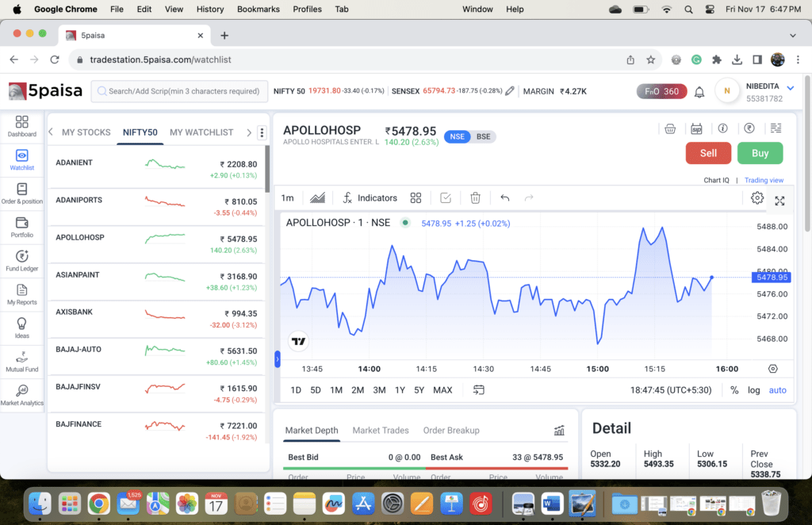The width and height of the screenshot is (812, 525).
Task: Open Chrome tab list dropdown arrow
Action: 792,36
